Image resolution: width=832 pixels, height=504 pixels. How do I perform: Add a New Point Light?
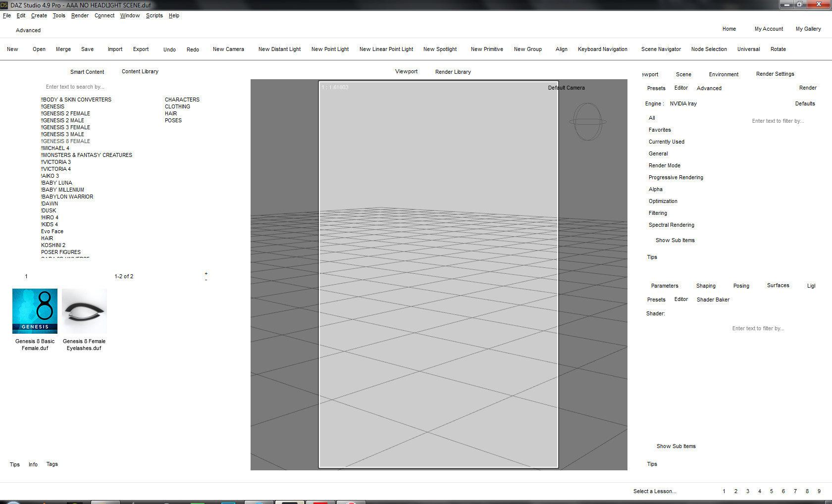(330, 49)
